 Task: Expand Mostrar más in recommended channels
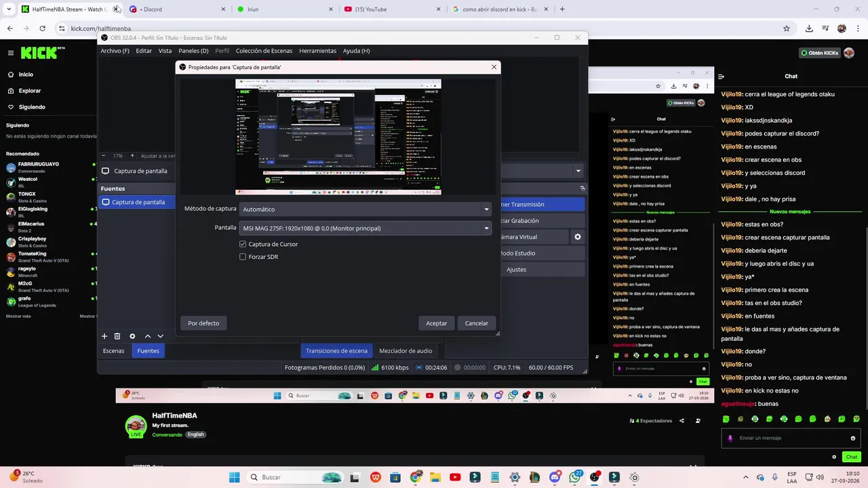[x=18, y=317]
